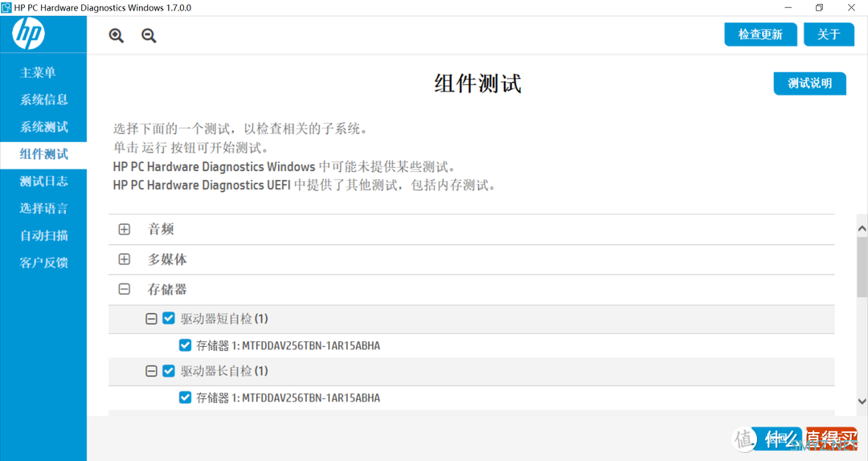
Task: Click the HP logo in sidebar
Action: pyautogui.click(x=29, y=33)
